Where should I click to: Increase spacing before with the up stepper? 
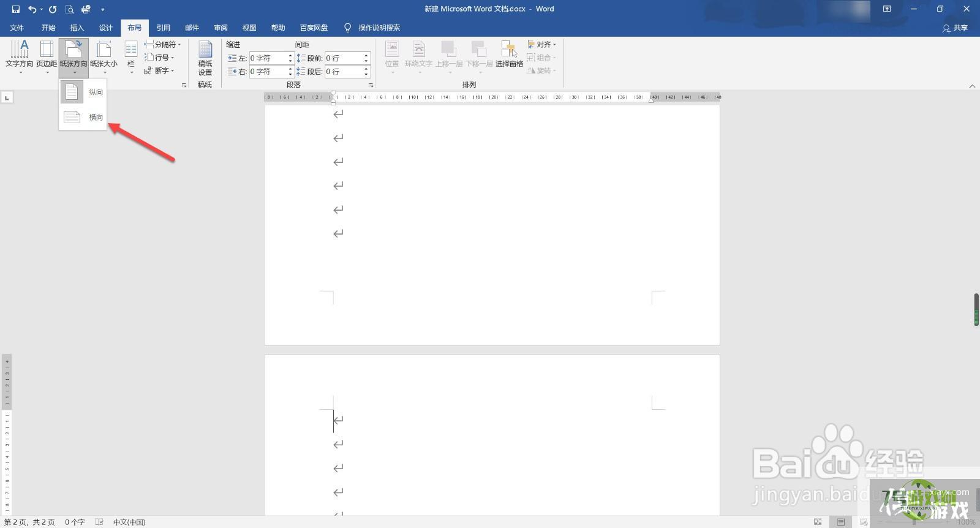[x=366, y=55]
